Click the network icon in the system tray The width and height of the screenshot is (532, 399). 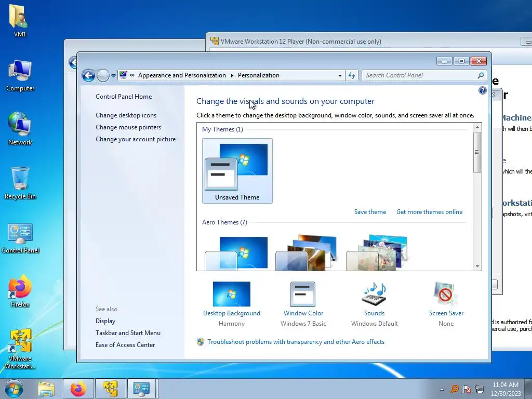(480, 389)
